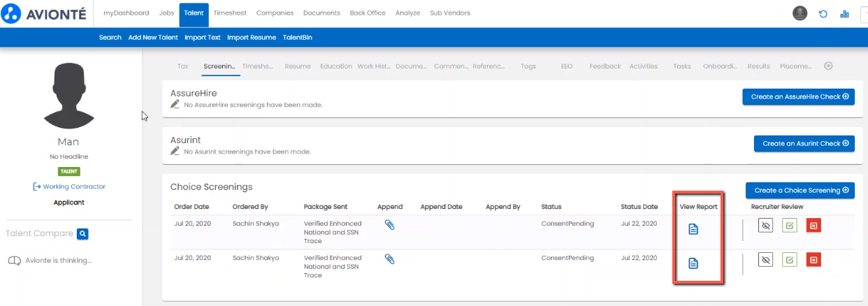The width and height of the screenshot is (868, 306).
Task: Click red reject icon in first row
Action: [813, 225]
